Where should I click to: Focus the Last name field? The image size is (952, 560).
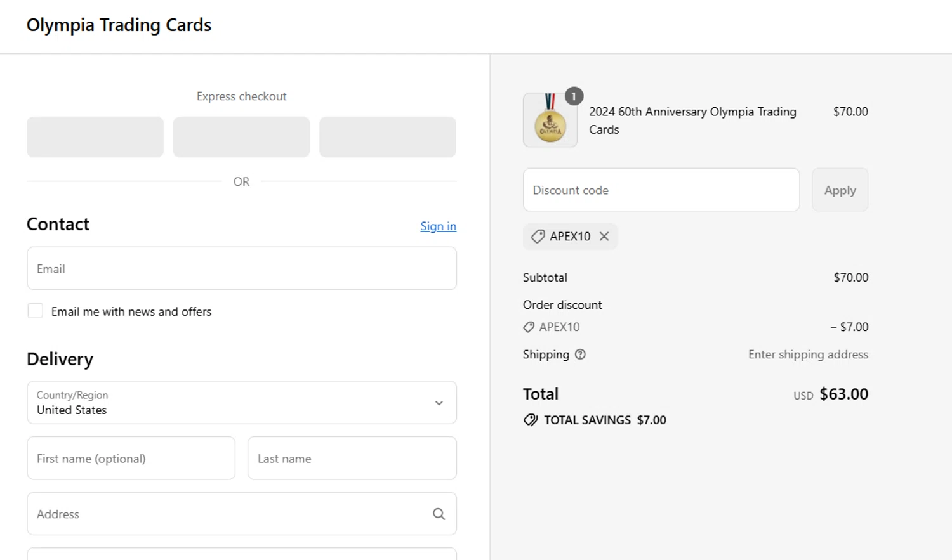[352, 458]
